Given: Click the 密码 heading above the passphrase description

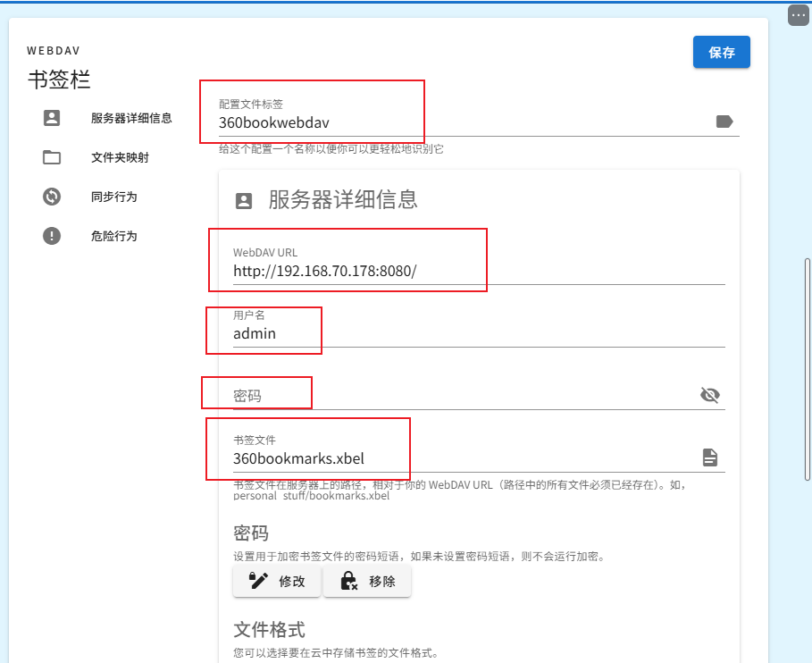Looking at the screenshot, I should [251, 533].
